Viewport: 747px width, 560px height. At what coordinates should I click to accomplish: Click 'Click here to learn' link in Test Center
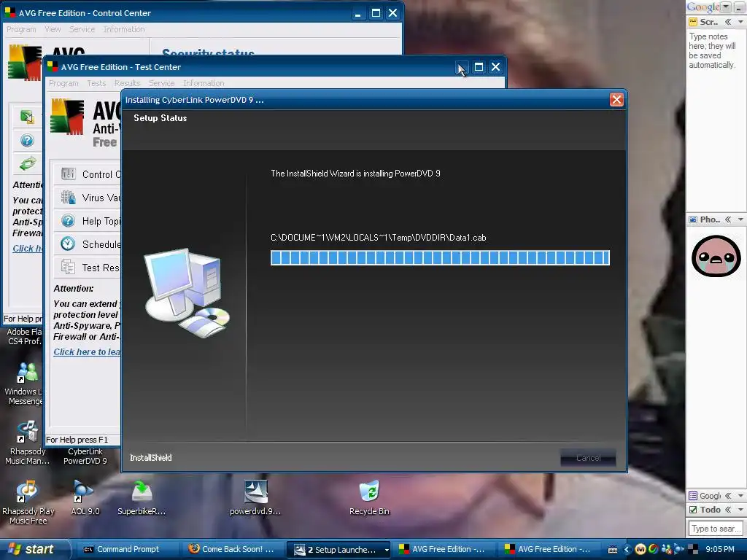pos(87,352)
